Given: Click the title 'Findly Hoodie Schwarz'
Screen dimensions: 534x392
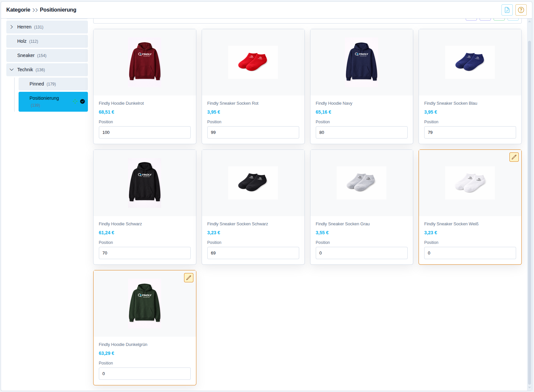Looking at the screenshot, I should pyautogui.click(x=120, y=224).
